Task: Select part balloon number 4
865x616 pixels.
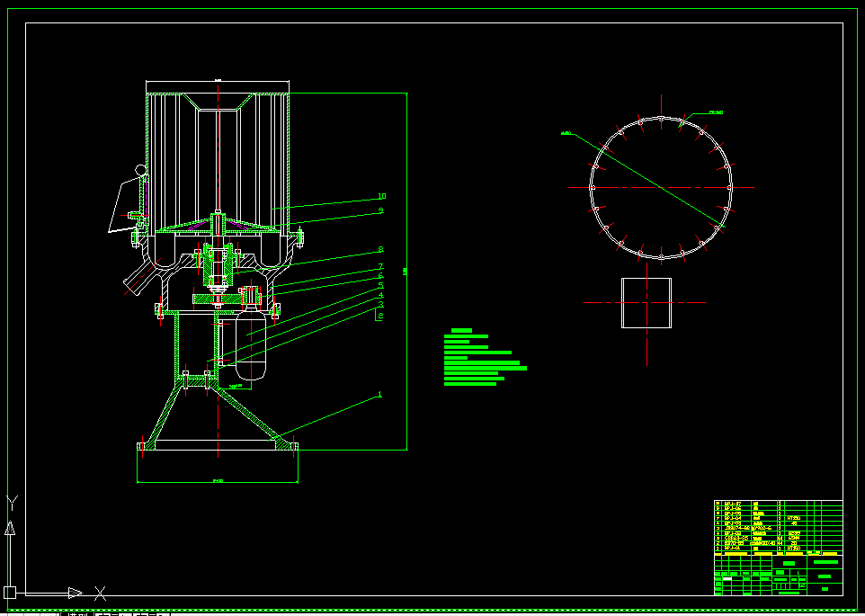Action: point(380,296)
